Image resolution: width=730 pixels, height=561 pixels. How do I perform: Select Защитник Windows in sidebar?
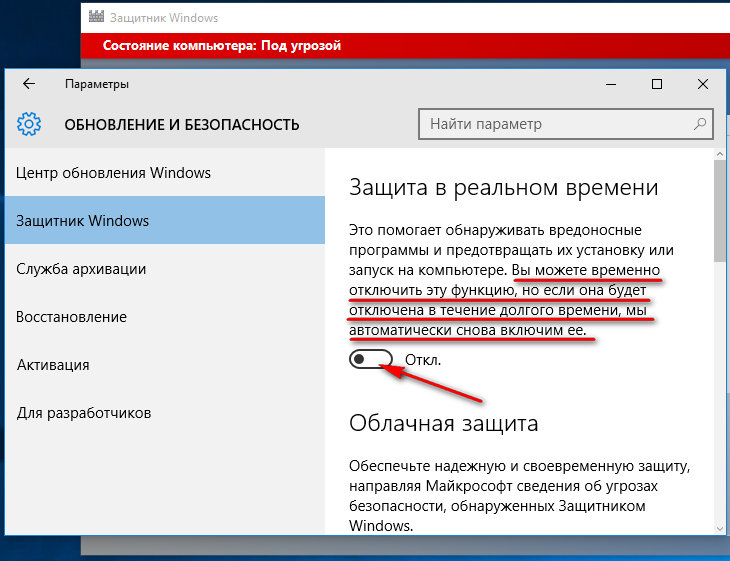pyautogui.click(x=83, y=221)
